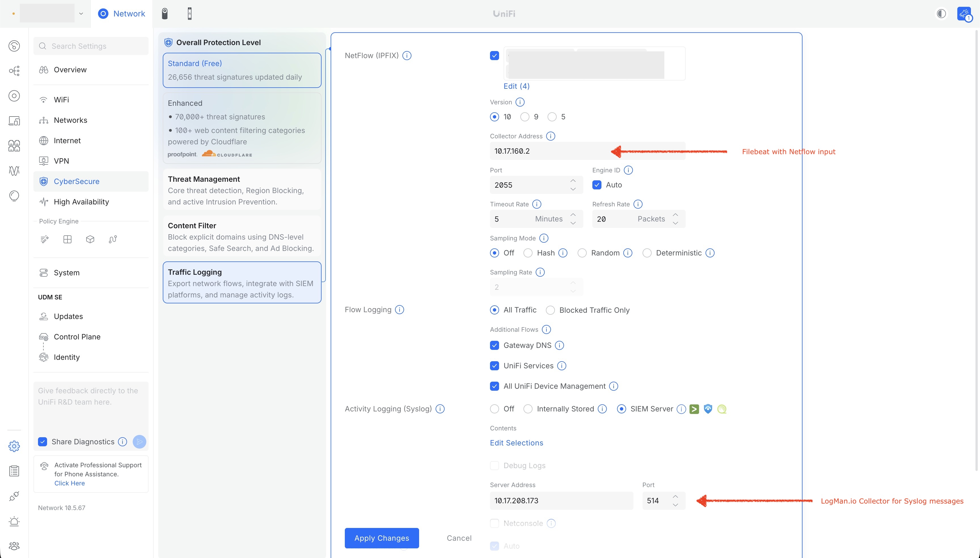Click the Apply Changes button
Screen dimensions: 980x558
point(381,538)
